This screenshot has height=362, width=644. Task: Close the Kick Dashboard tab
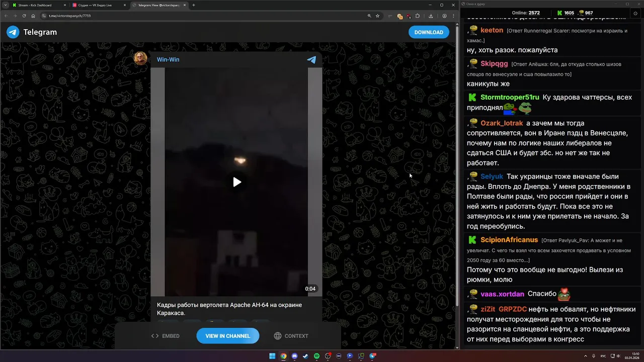[64, 5]
